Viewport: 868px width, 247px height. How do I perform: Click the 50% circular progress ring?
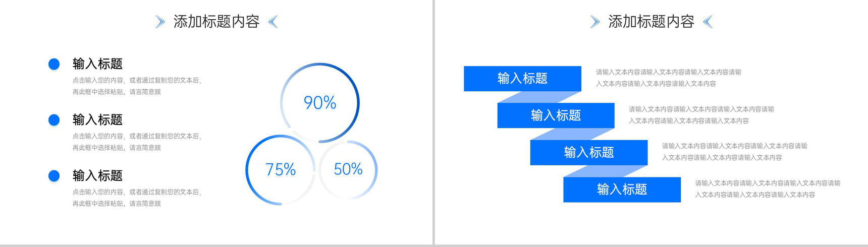[x=348, y=169]
